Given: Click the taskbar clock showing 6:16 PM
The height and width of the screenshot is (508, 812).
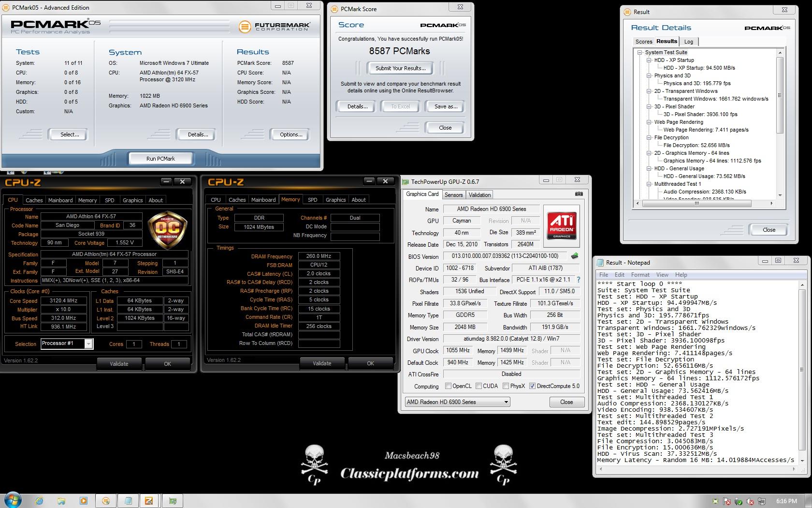Looking at the screenshot, I should pyautogui.click(x=786, y=501).
